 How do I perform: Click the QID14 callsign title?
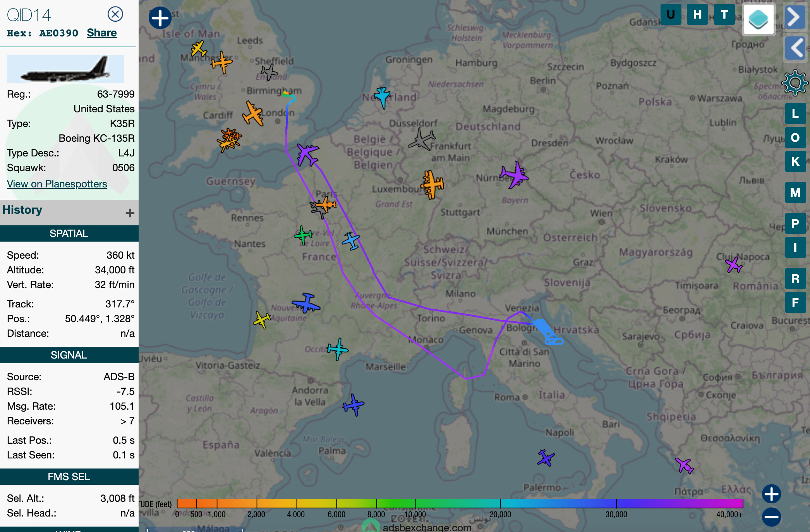29,15
